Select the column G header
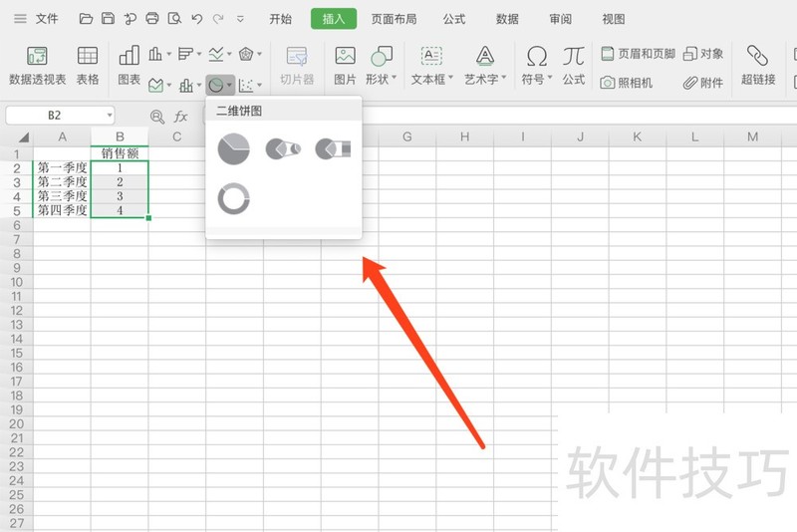The width and height of the screenshot is (797, 532). [x=407, y=136]
